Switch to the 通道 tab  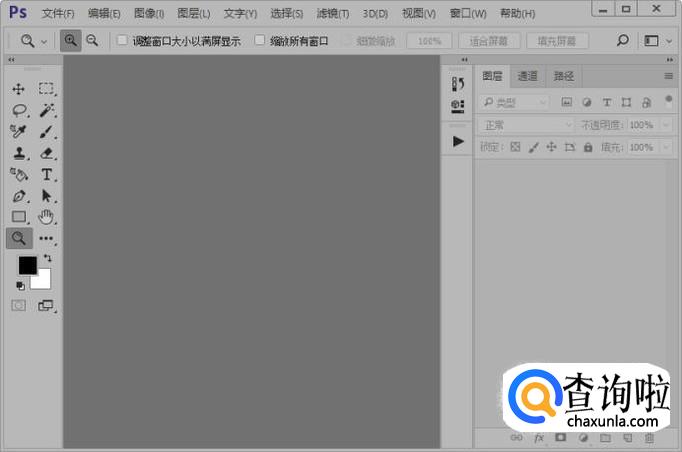coord(527,76)
